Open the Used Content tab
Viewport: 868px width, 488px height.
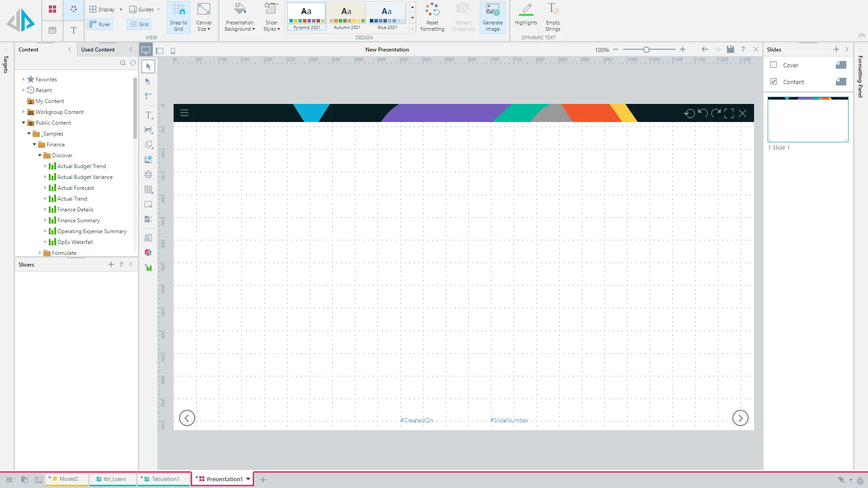[x=98, y=50]
